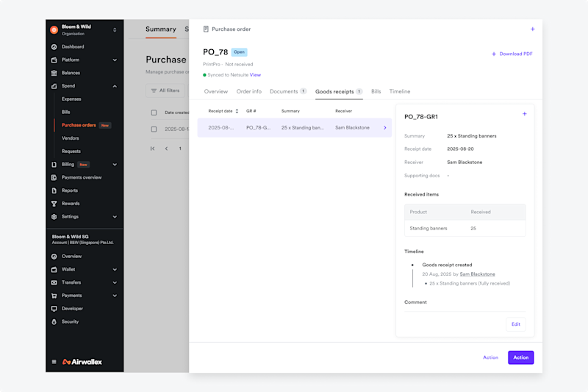Click the account Overview icon
Screen dimensions: 588x392
point(54,257)
